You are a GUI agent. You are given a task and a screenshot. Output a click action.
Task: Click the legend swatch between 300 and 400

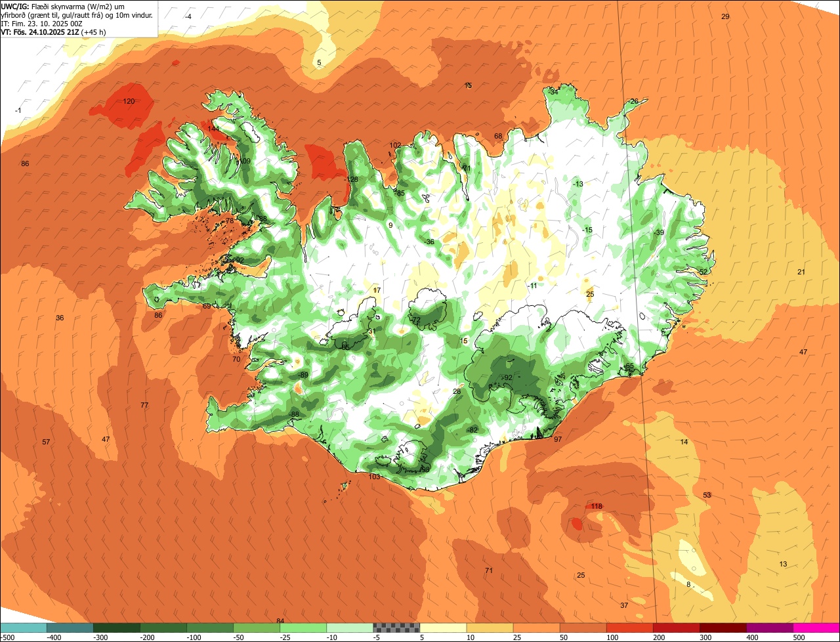tap(723, 628)
